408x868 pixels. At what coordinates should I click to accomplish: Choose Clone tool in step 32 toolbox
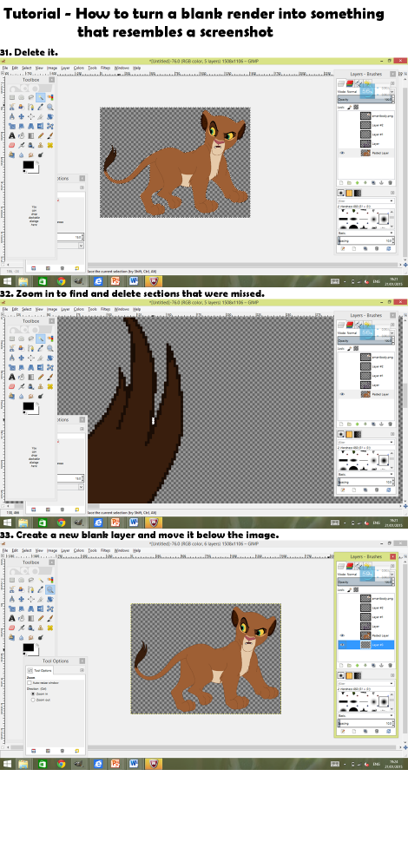[41, 386]
